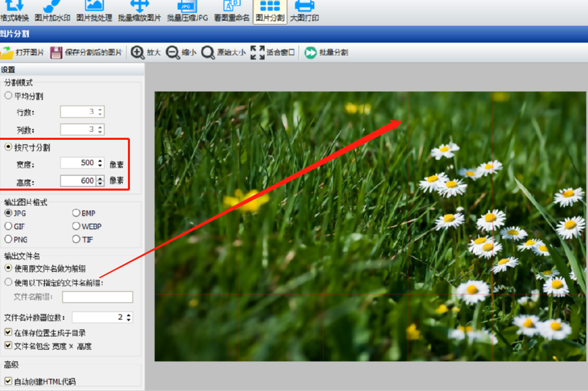
Task: Click the 保存分割后的图片 save icon
Action: pyautogui.click(x=56, y=52)
